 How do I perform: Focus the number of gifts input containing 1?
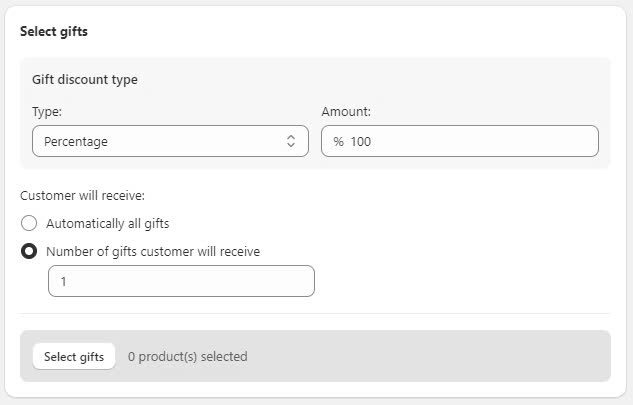tap(181, 282)
